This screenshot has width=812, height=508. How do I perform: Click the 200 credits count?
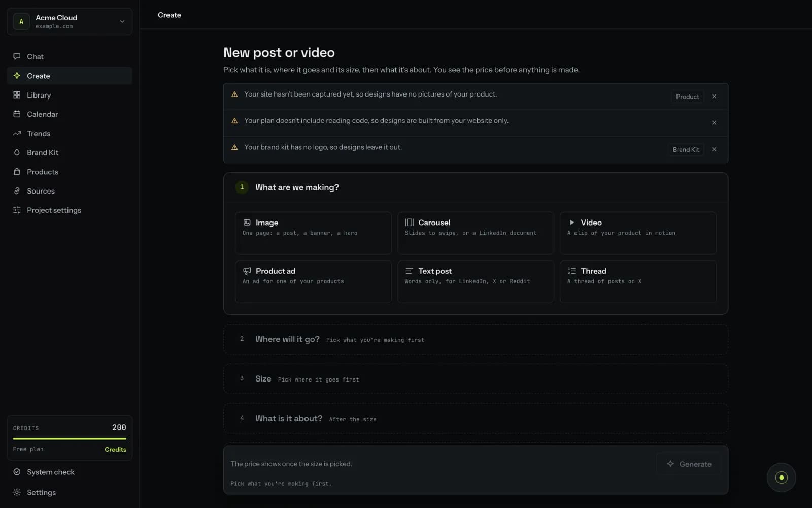[119, 428]
